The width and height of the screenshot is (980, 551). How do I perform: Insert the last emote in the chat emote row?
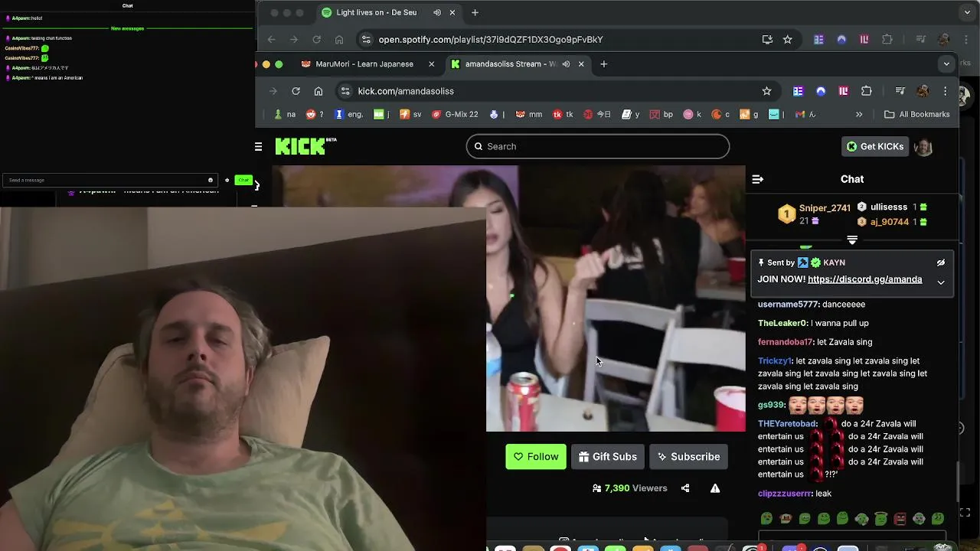click(x=938, y=519)
